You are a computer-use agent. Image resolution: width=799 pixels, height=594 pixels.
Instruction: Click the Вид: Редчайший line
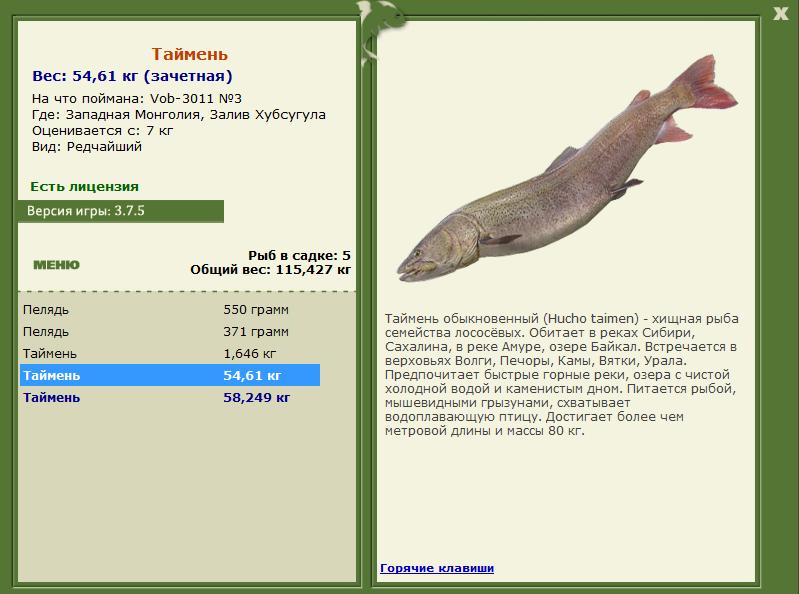[x=87, y=147]
